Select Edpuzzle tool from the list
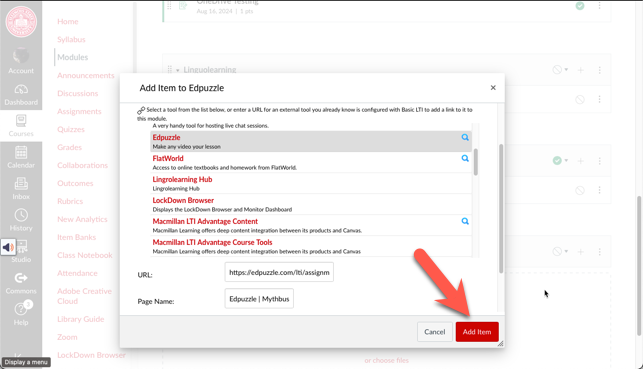The width and height of the screenshot is (643, 369). [310, 141]
